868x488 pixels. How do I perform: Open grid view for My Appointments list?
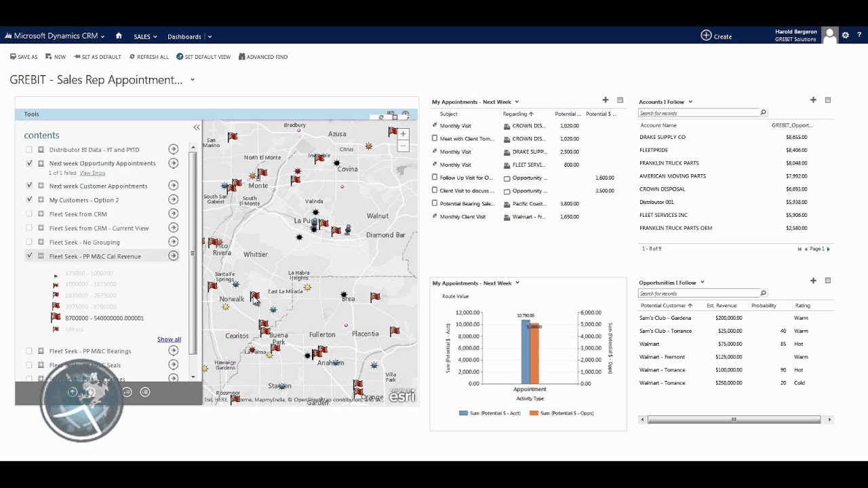pos(620,100)
